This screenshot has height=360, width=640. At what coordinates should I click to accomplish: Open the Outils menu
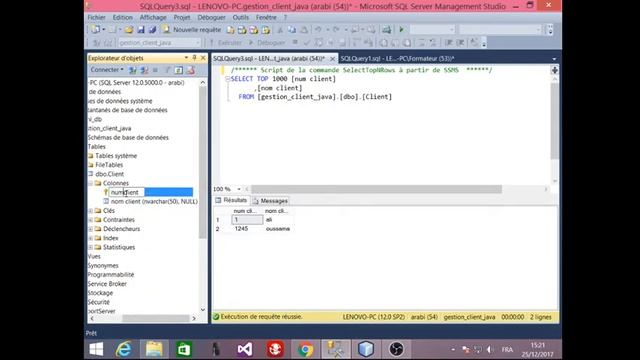[x=240, y=18]
